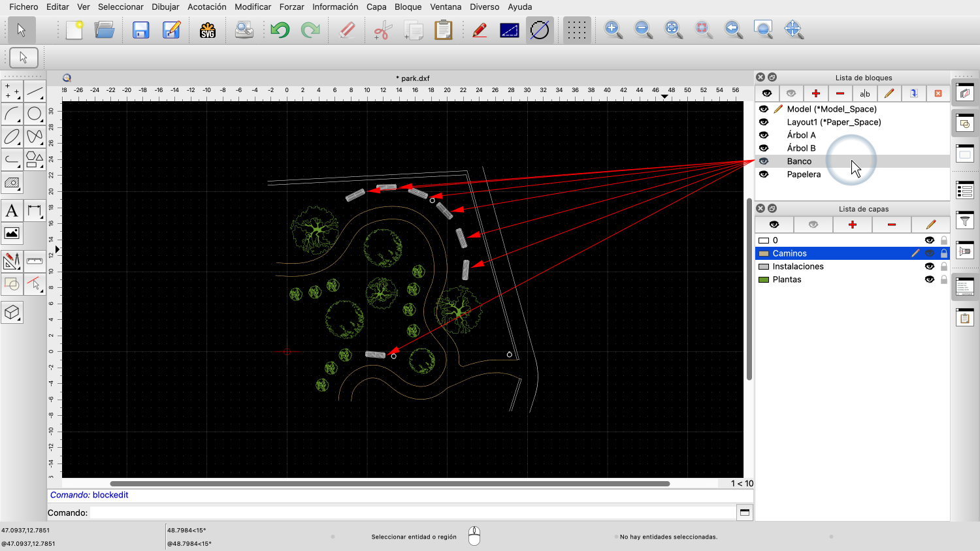Click the Save file icon
Screen dimensions: 980x551
(x=140, y=30)
